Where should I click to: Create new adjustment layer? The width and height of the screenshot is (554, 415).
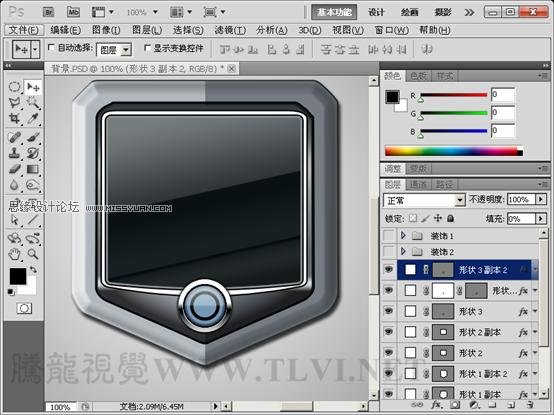[x=474, y=405]
